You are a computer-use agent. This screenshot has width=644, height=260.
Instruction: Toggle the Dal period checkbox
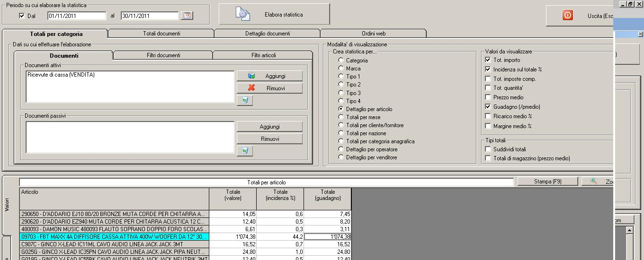tap(22, 16)
